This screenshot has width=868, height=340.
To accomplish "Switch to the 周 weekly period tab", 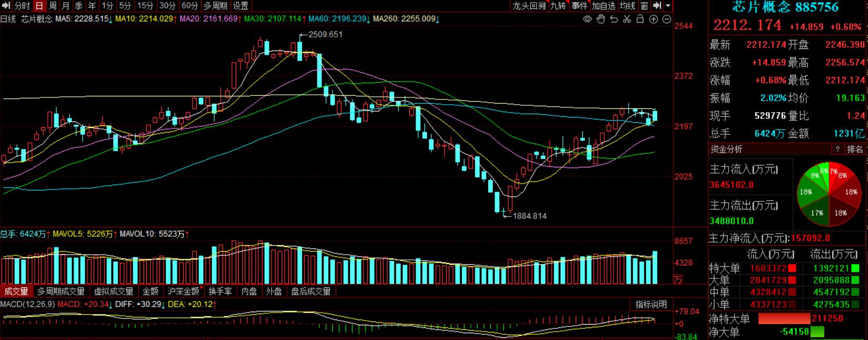I will 53,6.
